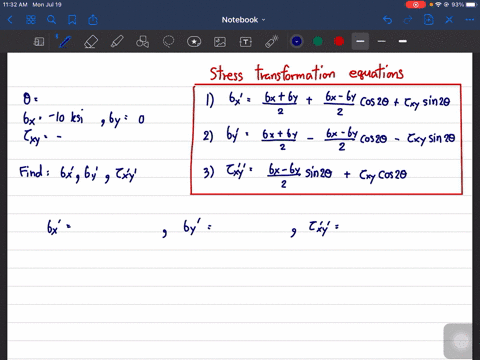Tap the screen recording indicator
Viewport: 480px width, 360px height.
(416, 5)
